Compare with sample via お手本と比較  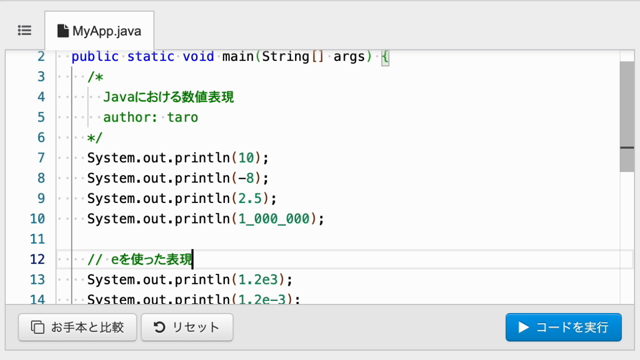click(77, 327)
